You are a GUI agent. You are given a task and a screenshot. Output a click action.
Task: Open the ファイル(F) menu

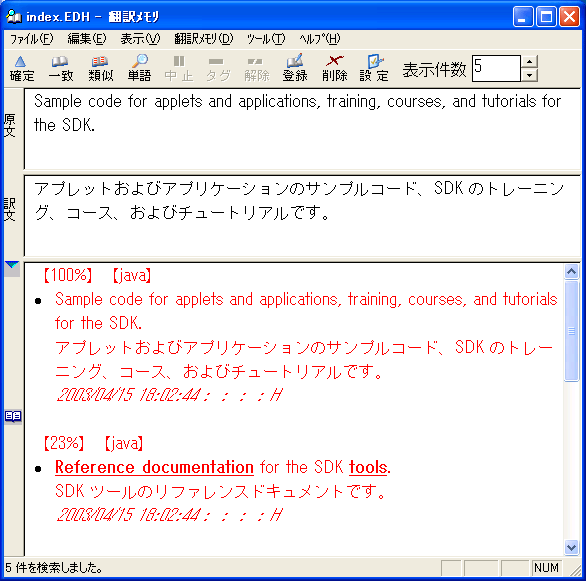31,39
